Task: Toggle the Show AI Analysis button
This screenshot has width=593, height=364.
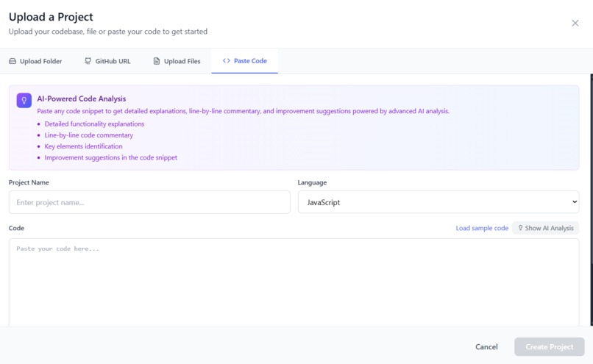Action: click(545, 228)
